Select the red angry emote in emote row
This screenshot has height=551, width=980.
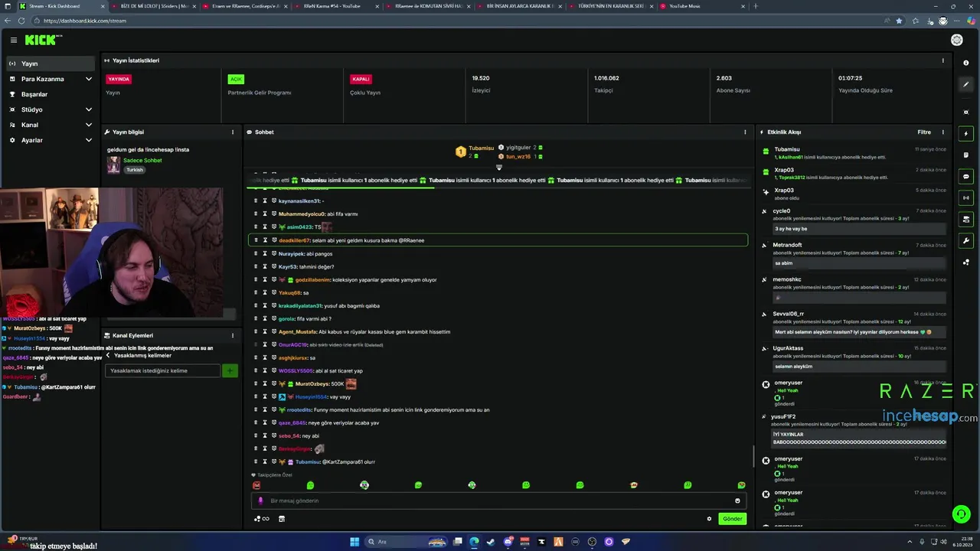(256, 485)
